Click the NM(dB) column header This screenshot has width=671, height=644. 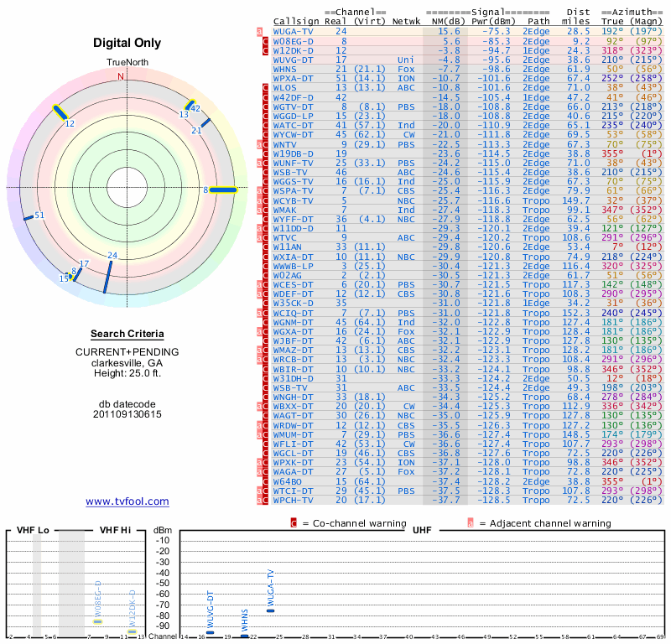(444, 20)
